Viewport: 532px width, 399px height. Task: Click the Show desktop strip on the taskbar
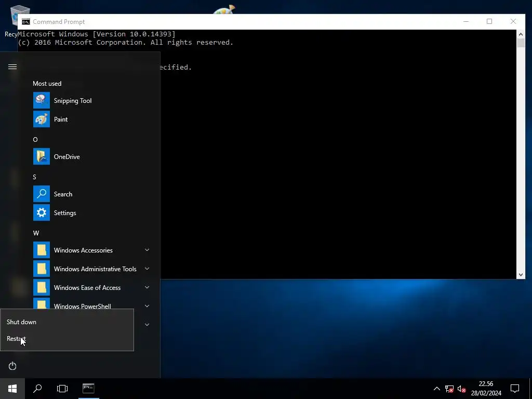pos(530,389)
